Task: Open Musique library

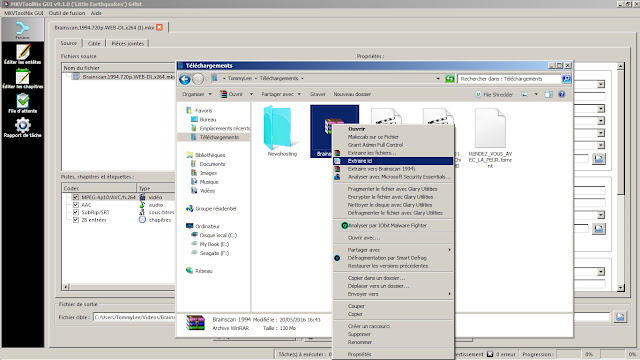Action: point(204,182)
